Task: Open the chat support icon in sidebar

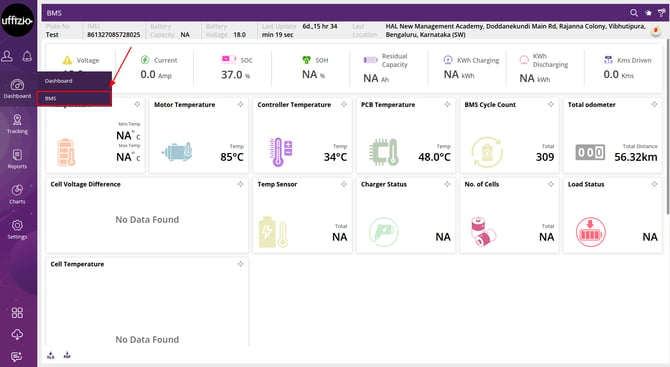Action: (17, 357)
